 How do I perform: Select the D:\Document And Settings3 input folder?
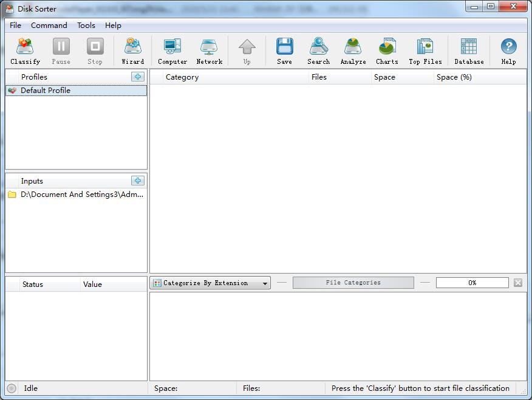[x=82, y=195]
